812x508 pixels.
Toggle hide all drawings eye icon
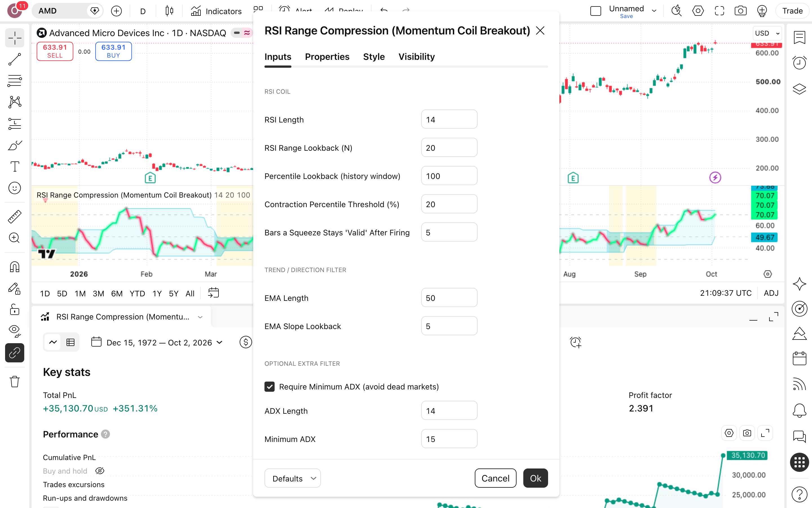[14, 331]
